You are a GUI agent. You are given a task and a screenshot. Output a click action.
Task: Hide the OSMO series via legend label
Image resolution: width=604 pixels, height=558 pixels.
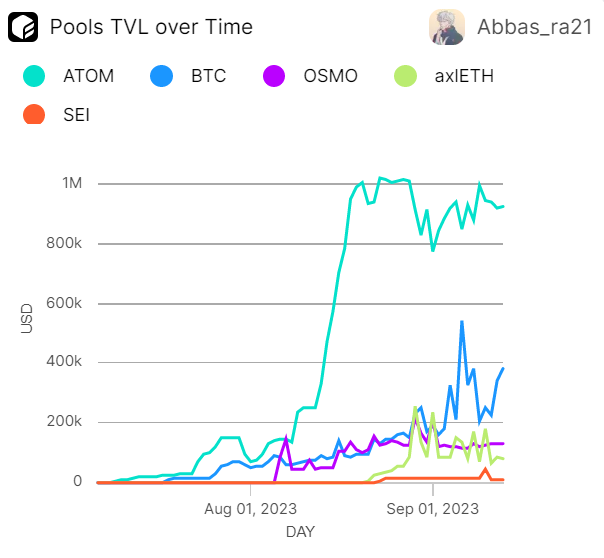[330, 75]
